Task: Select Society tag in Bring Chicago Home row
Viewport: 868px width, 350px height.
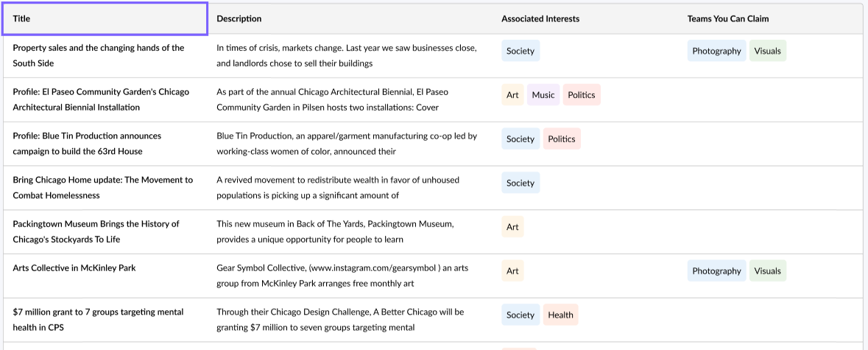Action: point(521,183)
